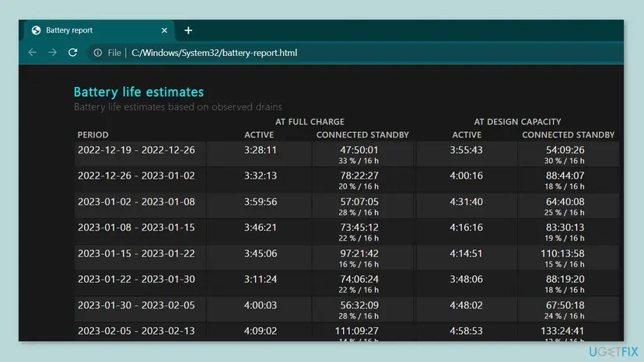Click standby value 47:50:01

point(359,150)
